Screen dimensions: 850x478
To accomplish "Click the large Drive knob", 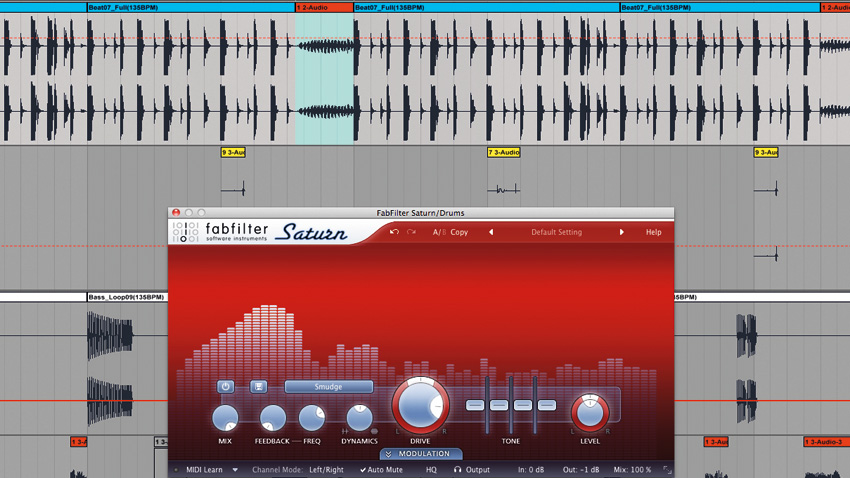I will 420,405.
